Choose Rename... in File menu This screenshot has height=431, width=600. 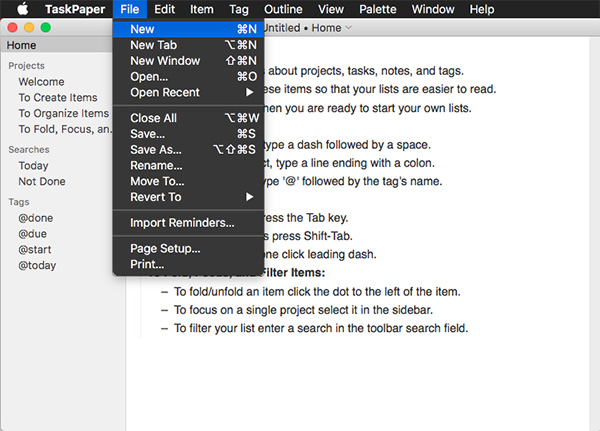pos(188,165)
